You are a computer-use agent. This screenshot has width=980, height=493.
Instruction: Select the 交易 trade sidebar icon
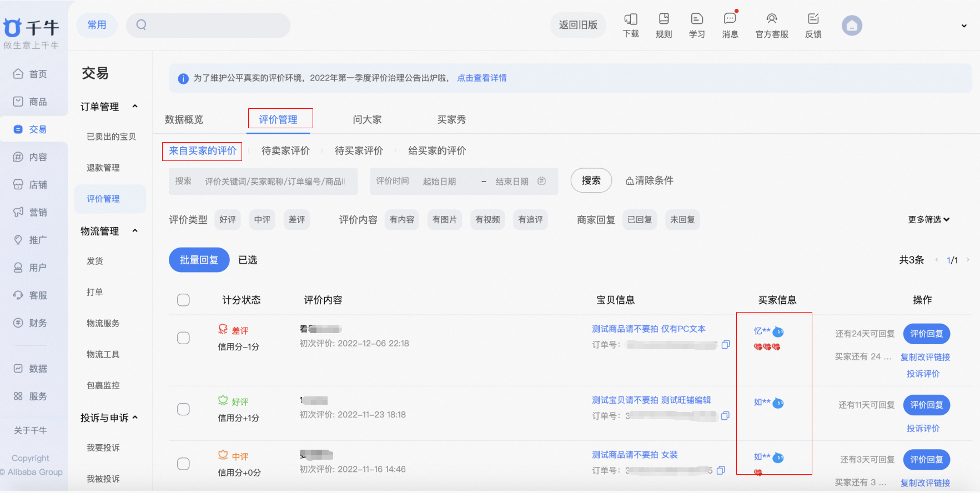(x=18, y=129)
